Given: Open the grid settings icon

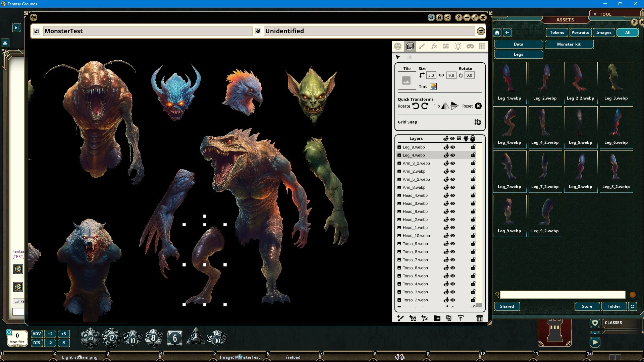Looking at the screenshot, I should (x=482, y=46).
